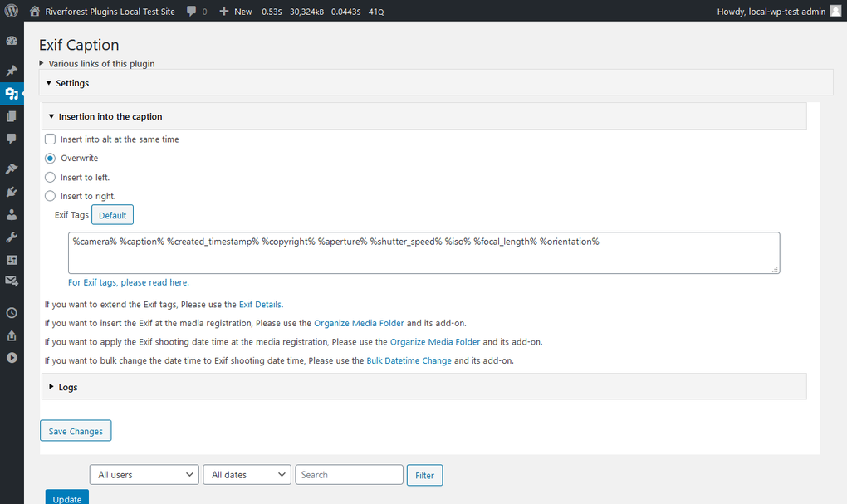Click the WordPress logo in admin bar
This screenshot has width=847, height=504.
point(11,12)
